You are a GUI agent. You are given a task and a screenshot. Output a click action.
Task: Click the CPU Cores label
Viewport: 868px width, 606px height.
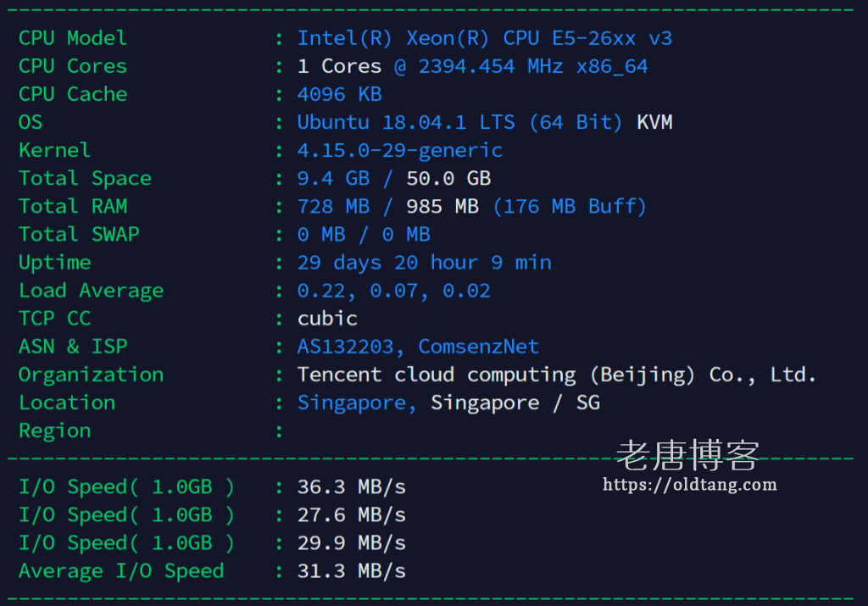[x=73, y=66]
